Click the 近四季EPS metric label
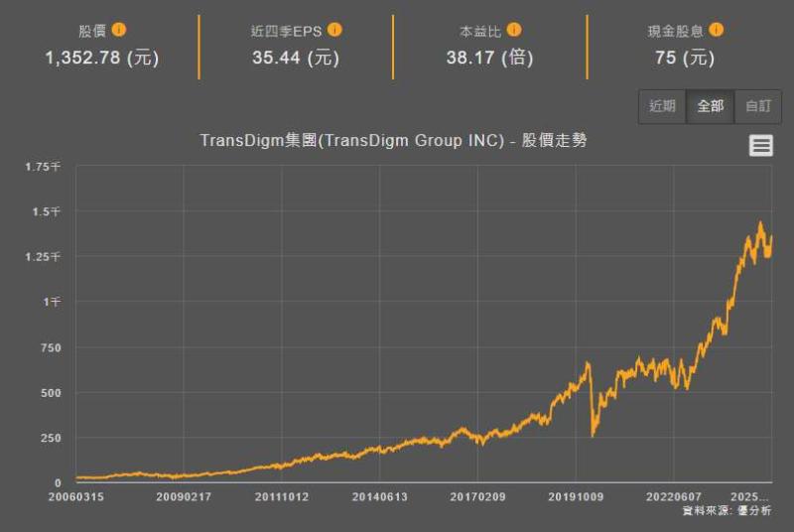The width and height of the screenshot is (794, 532). tap(286, 31)
